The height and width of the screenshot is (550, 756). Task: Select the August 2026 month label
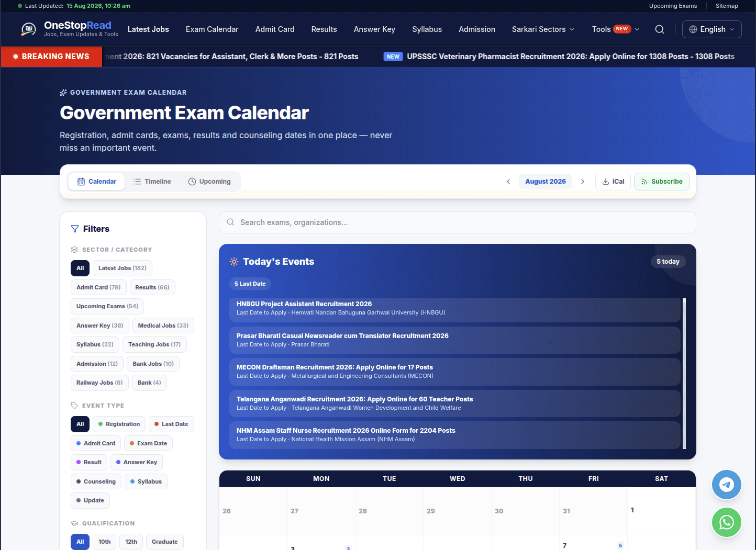[546, 182]
